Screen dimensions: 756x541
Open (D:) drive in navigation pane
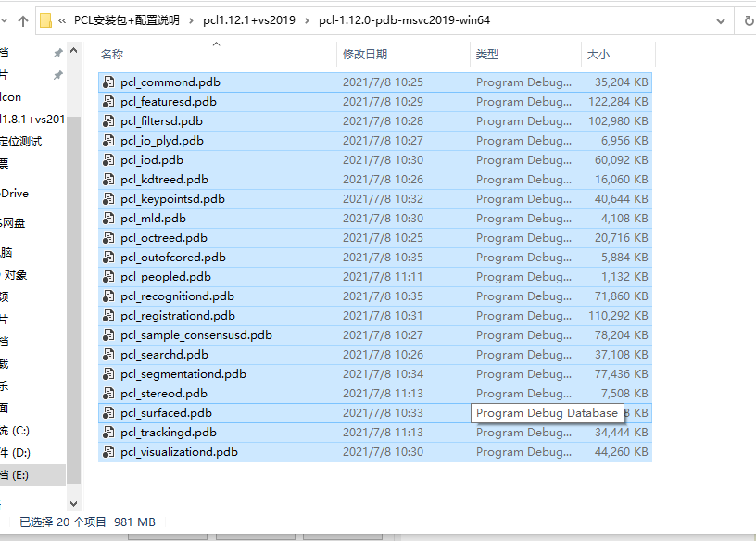[16, 453]
